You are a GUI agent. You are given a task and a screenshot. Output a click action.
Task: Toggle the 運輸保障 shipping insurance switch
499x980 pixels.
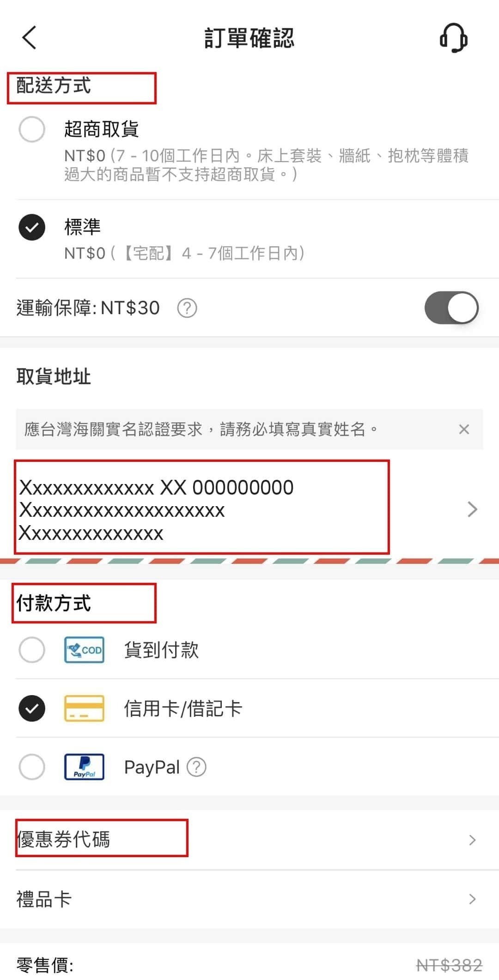click(x=451, y=308)
